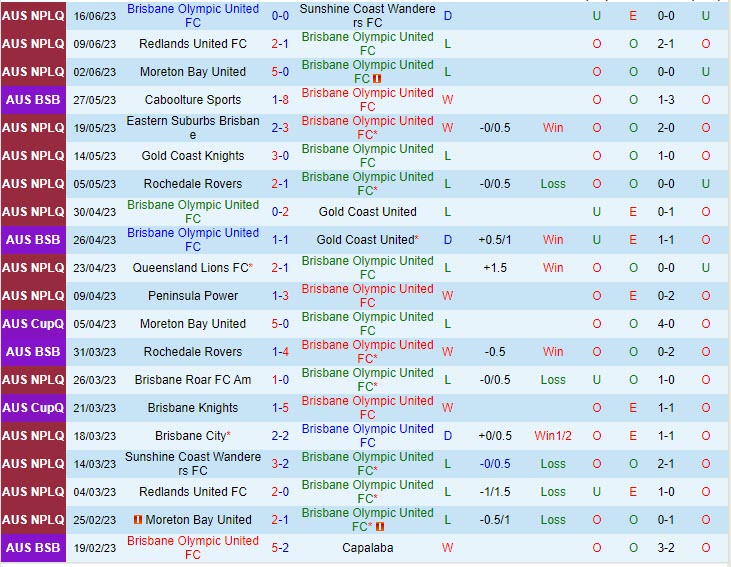The image size is (731, 567).
Task: Click the 2-3 score on 19/05/23
Action: tap(280, 128)
